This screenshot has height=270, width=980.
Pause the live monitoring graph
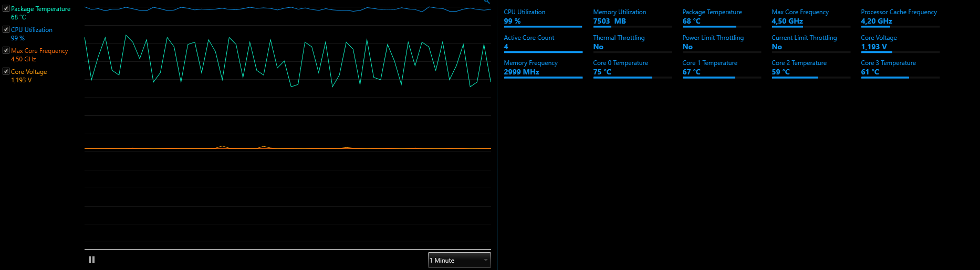[x=92, y=260]
